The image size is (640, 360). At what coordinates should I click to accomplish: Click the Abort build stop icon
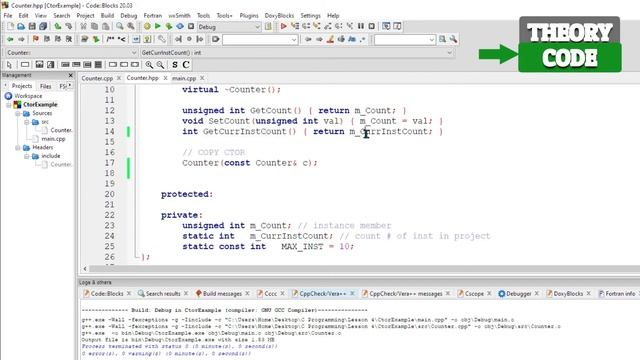click(x=191, y=27)
